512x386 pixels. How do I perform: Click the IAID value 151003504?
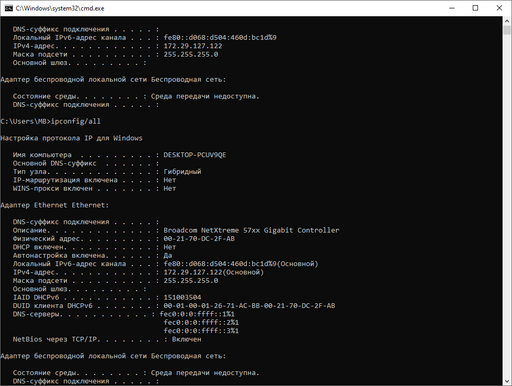tap(182, 297)
